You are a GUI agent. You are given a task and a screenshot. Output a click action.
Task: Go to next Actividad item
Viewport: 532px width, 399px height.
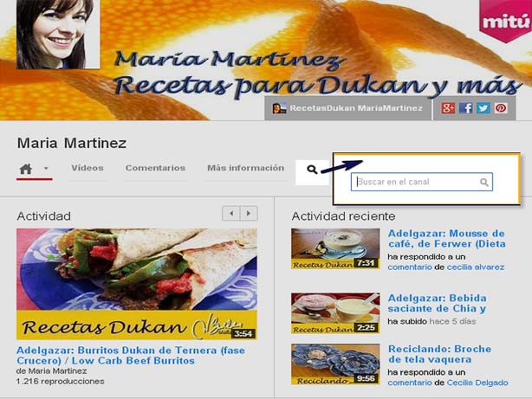[249, 213]
